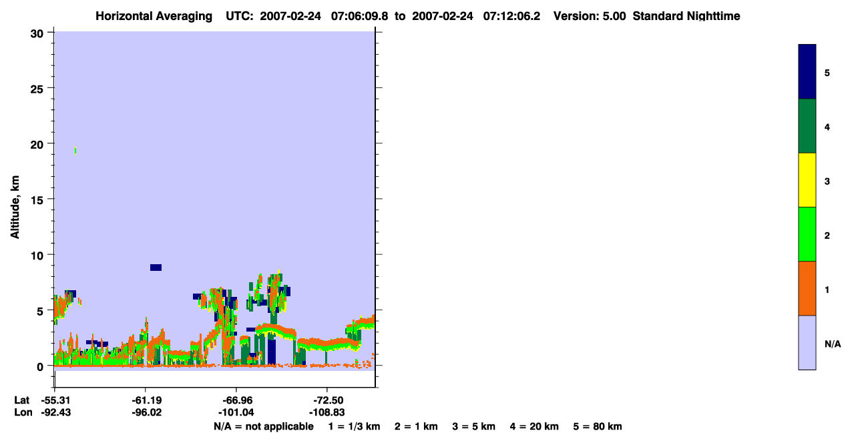Click the legend text '1 = 1/3 km'
The width and height of the screenshot is (868, 445).
(x=354, y=427)
